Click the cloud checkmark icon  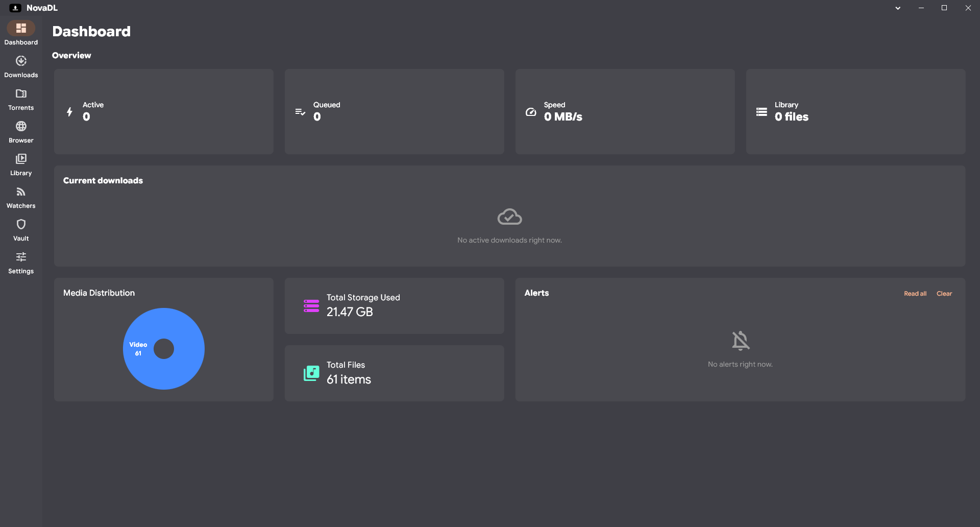pos(509,217)
